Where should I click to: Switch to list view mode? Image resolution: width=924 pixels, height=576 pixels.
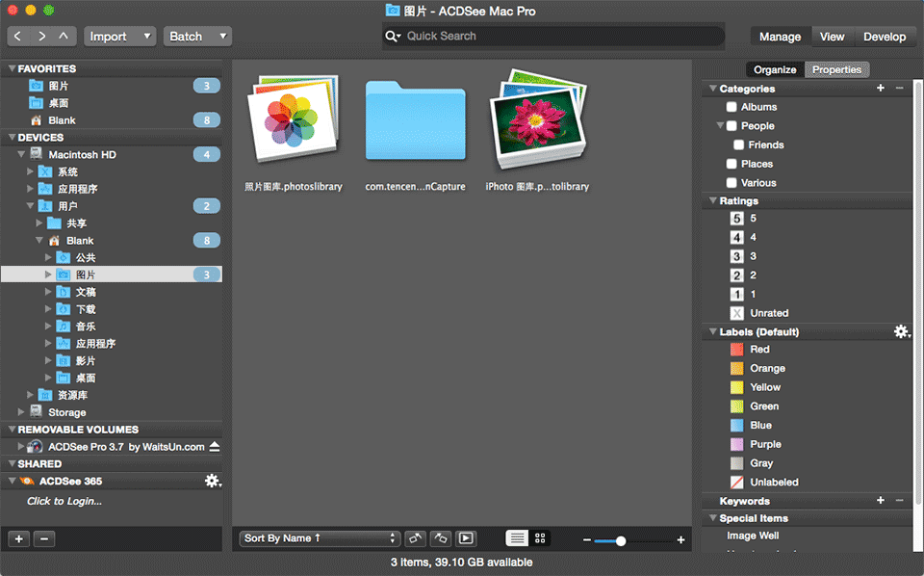517,538
